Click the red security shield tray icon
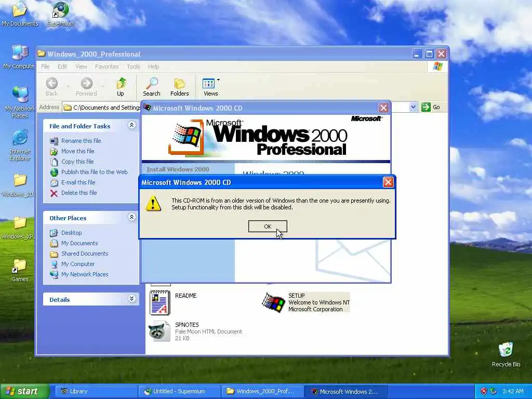The height and width of the screenshot is (399, 532). [x=484, y=391]
